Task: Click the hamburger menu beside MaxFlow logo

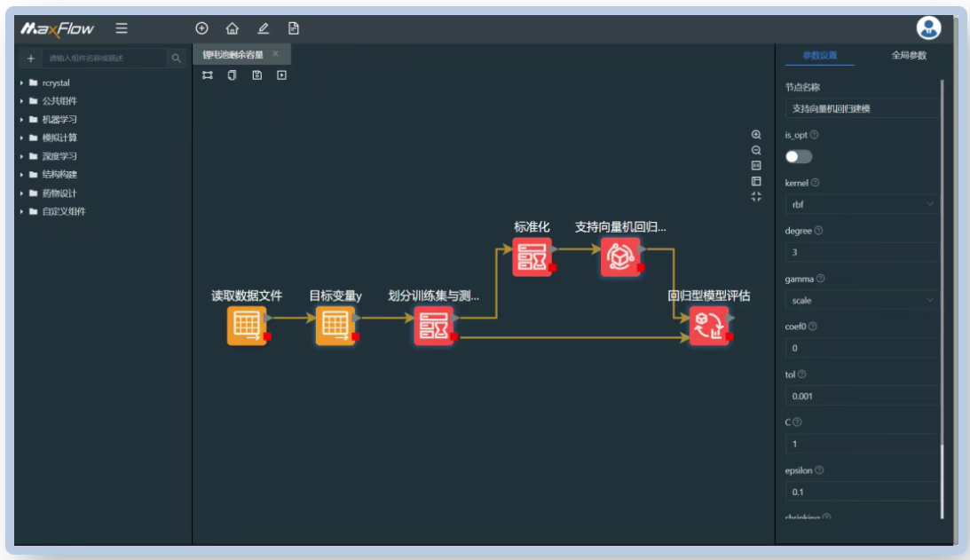Action: coord(122,28)
